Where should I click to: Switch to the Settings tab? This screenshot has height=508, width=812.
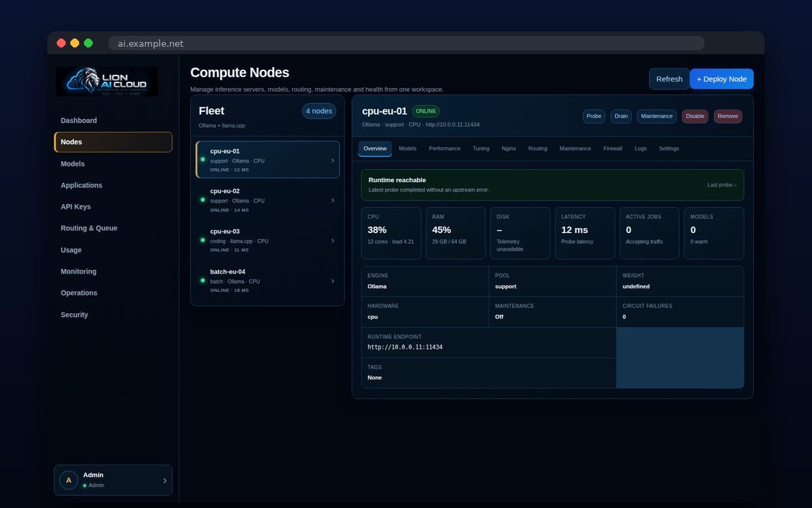(669, 148)
